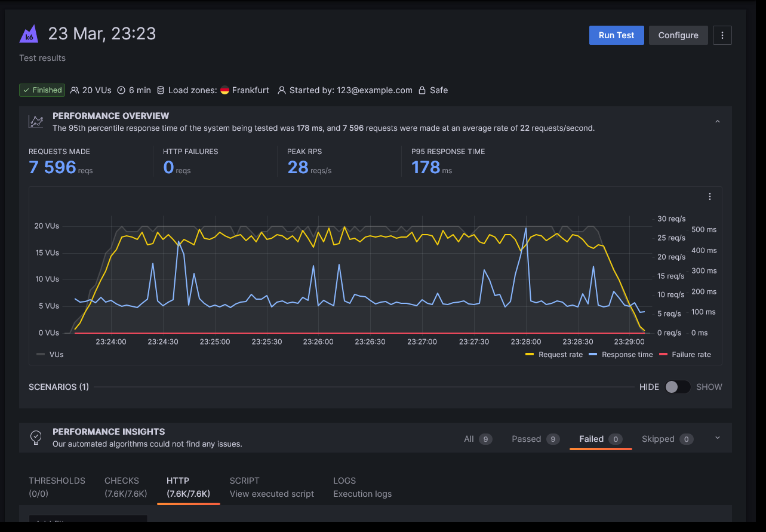Expand the Performance Insights section
This screenshot has width=766, height=532.
[718, 438]
